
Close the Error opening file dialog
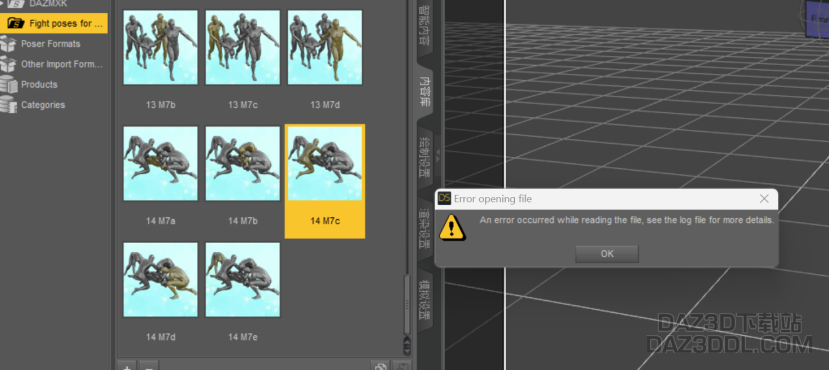tap(764, 199)
